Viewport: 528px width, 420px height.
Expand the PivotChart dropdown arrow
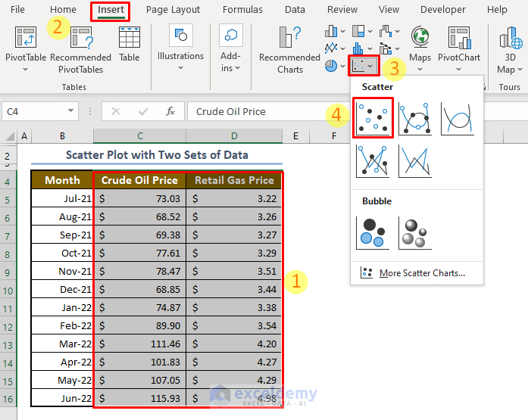[x=459, y=70]
